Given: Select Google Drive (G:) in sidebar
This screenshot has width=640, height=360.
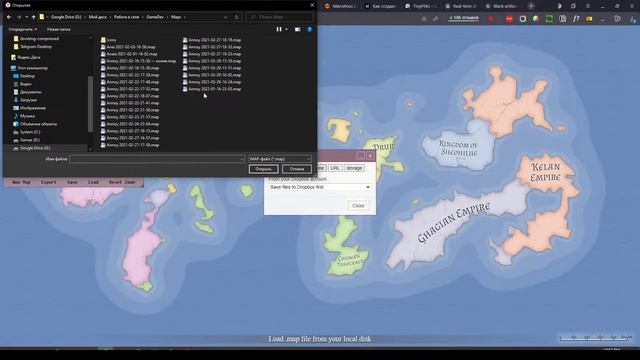Looking at the screenshot, I should [31, 148].
